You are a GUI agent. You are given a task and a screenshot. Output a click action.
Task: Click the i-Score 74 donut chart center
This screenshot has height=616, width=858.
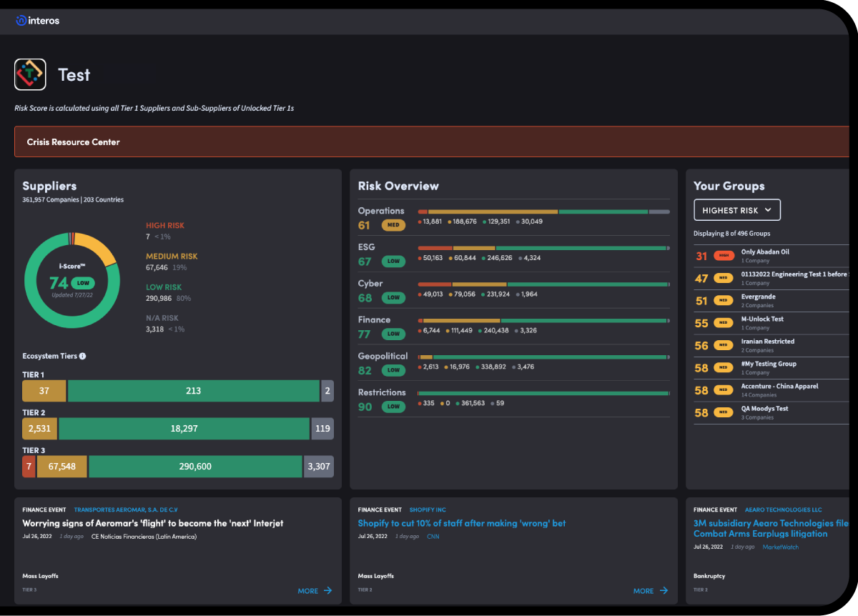click(71, 280)
